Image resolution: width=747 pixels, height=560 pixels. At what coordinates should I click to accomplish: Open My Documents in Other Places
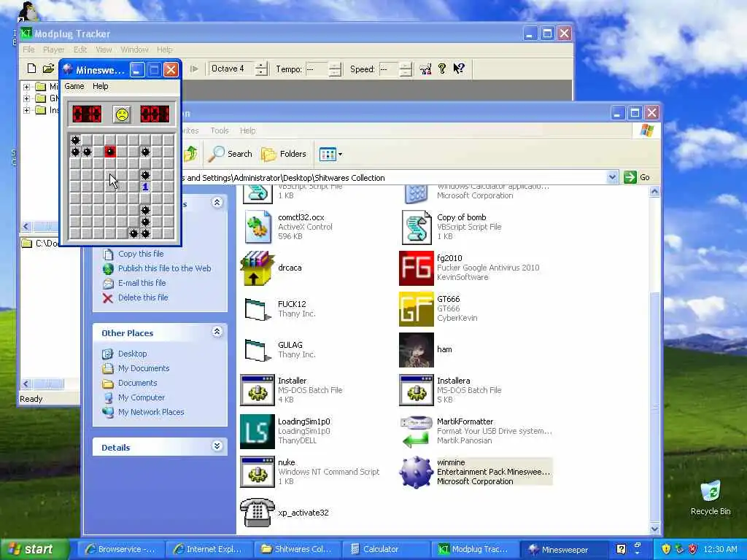click(144, 368)
